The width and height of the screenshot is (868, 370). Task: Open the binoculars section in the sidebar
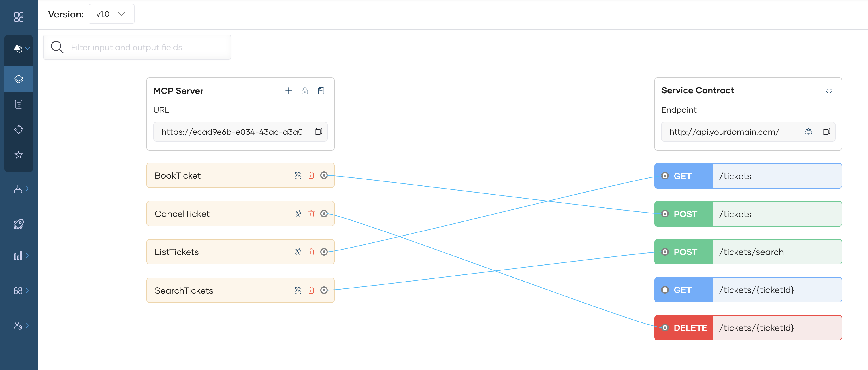pyautogui.click(x=19, y=290)
